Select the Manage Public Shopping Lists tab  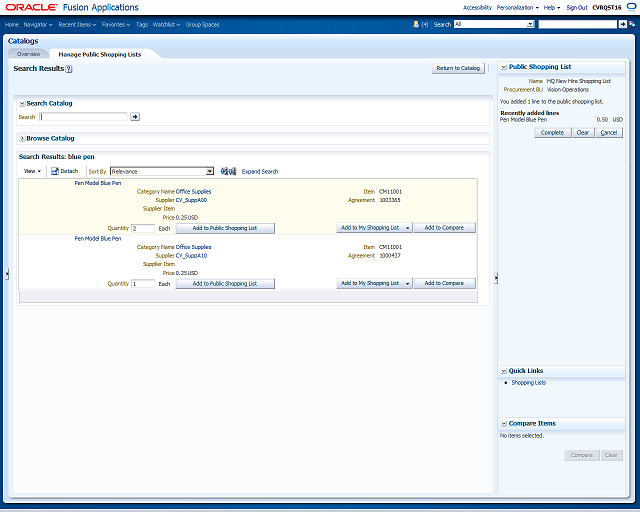coord(100,54)
